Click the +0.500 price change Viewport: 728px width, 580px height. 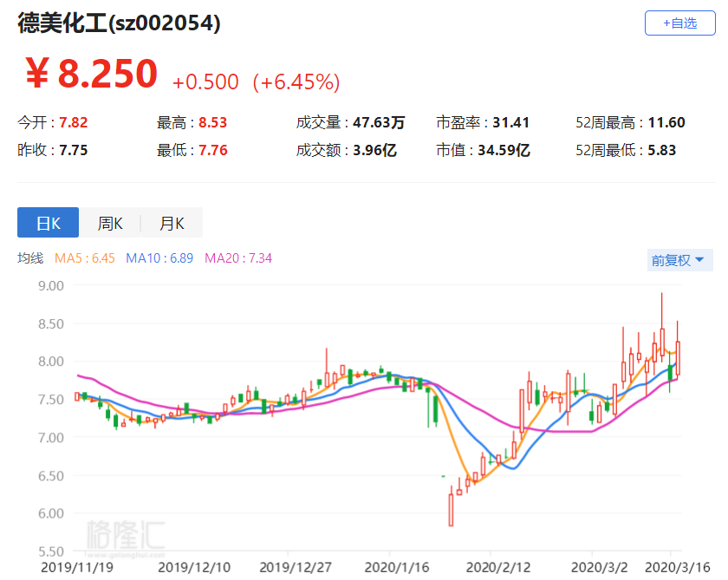pos(205,81)
